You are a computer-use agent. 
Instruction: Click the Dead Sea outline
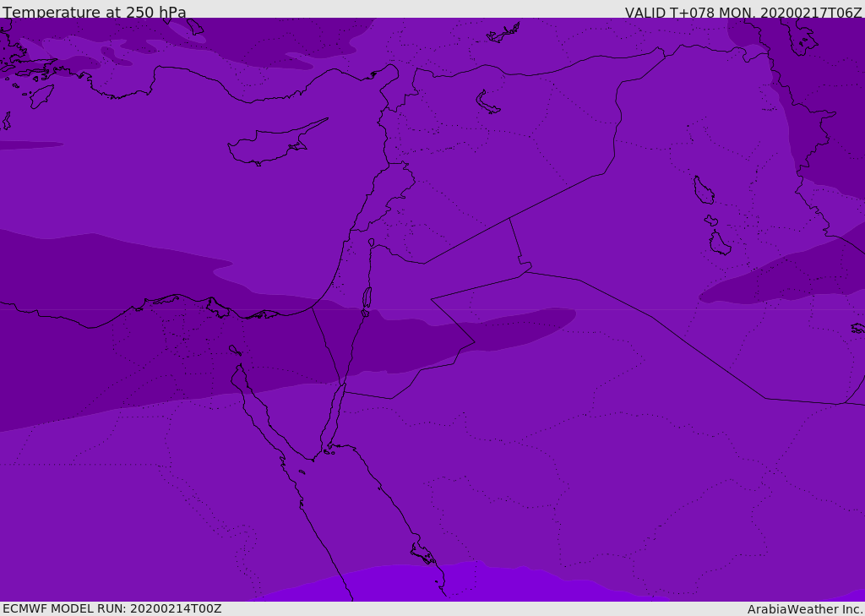pos(367,298)
